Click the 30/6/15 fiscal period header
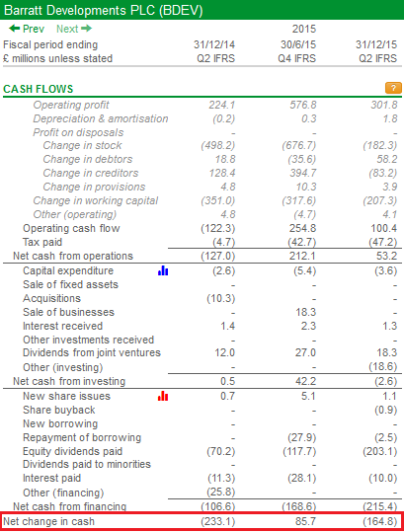The height and width of the screenshot is (532, 404). (298, 44)
